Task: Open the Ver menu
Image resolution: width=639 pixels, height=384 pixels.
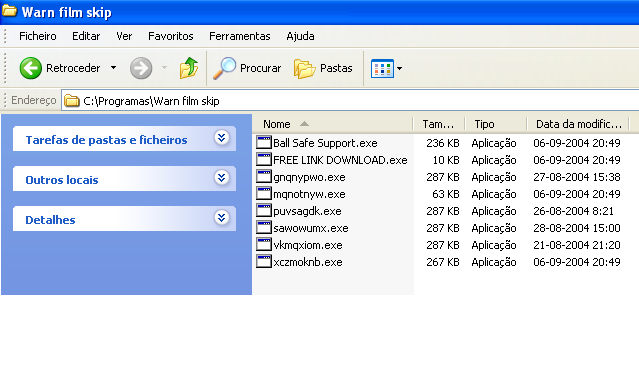Action: click(124, 36)
